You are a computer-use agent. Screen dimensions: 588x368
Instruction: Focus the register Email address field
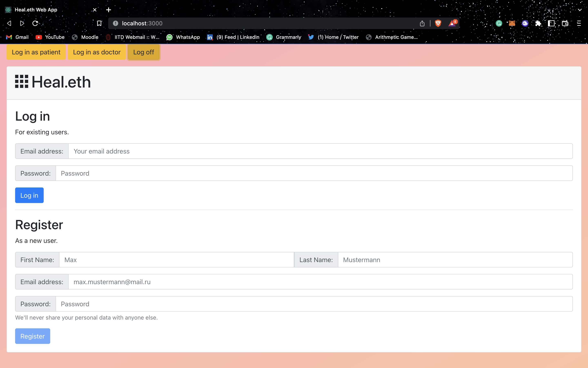tap(321, 282)
